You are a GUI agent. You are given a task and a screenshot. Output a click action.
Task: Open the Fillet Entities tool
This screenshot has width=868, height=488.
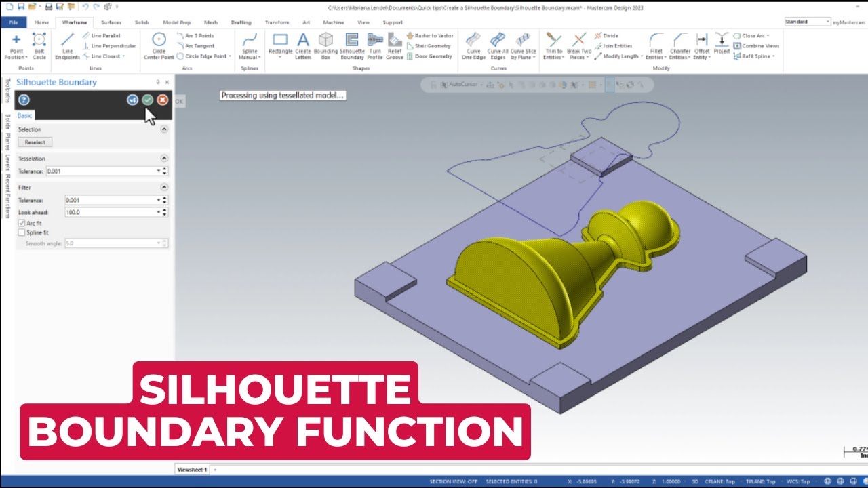pyautogui.click(x=656, y=46)
